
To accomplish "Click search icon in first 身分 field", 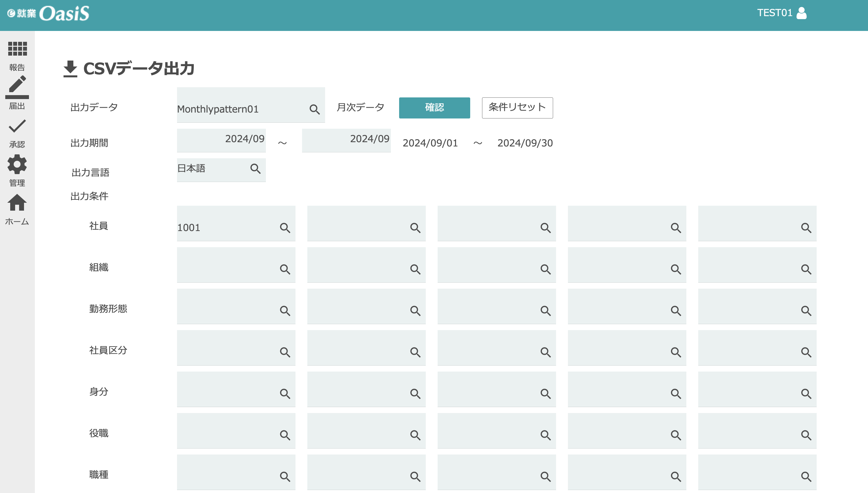I will (x=285, y=394).
